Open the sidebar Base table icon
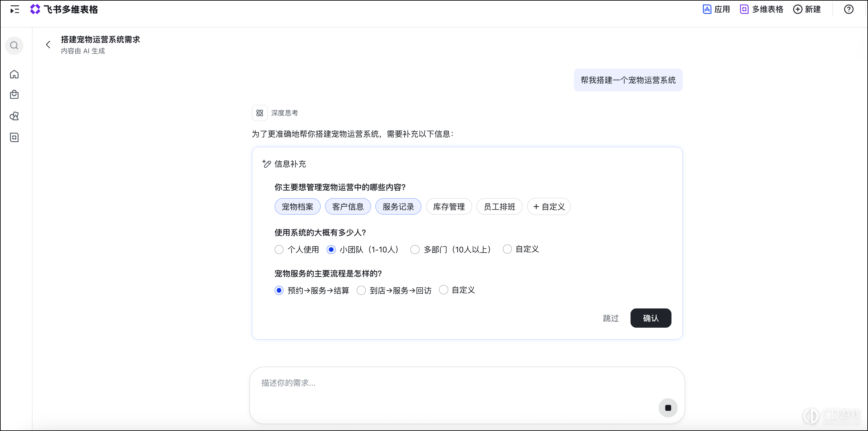This screenshot has width=868, height=431. pyautogui.click(x=14, y=137)
